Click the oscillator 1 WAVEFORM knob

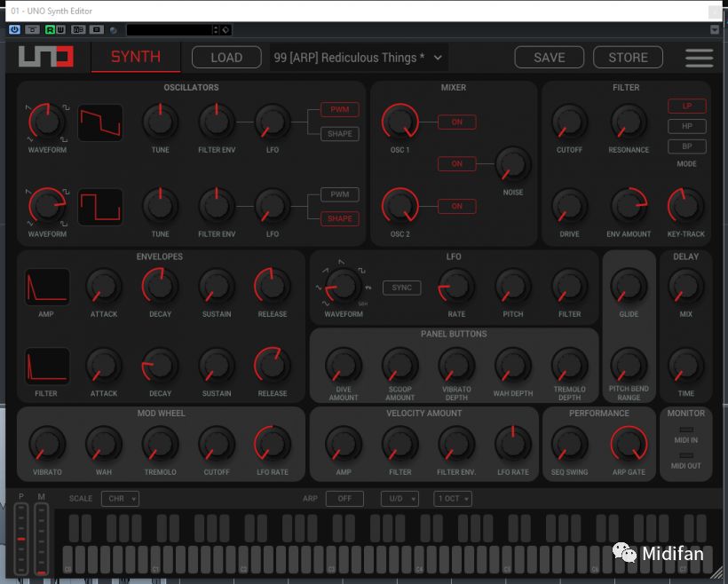click(47, 122)
